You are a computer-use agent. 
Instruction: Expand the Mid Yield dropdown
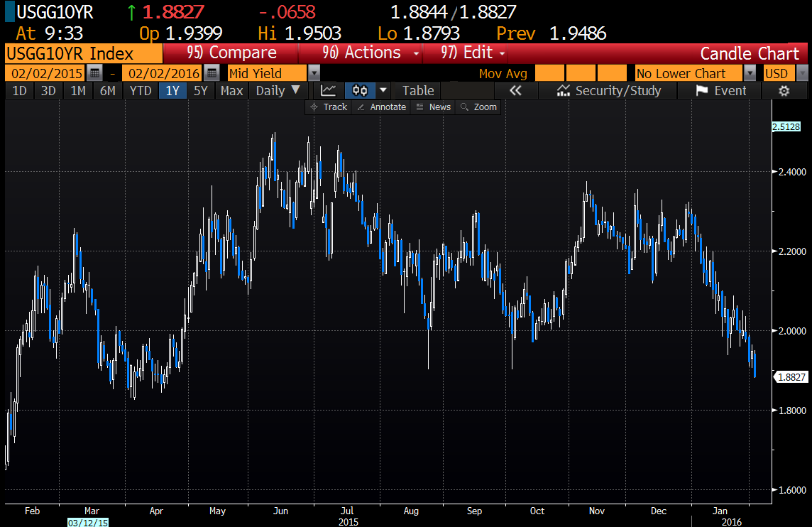[314, 73]
